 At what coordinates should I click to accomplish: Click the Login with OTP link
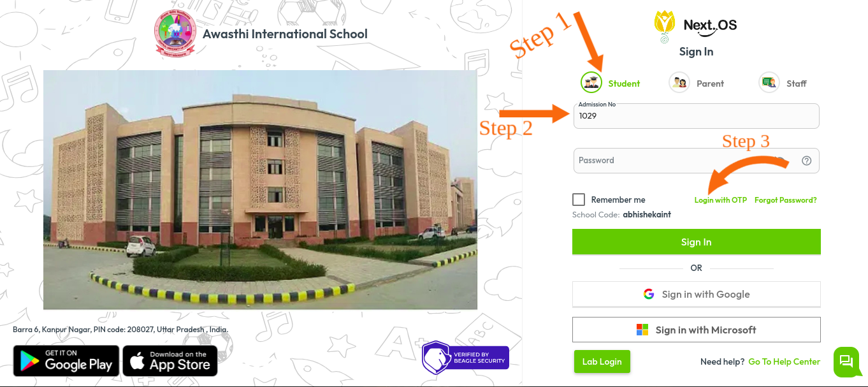point(720,200)
